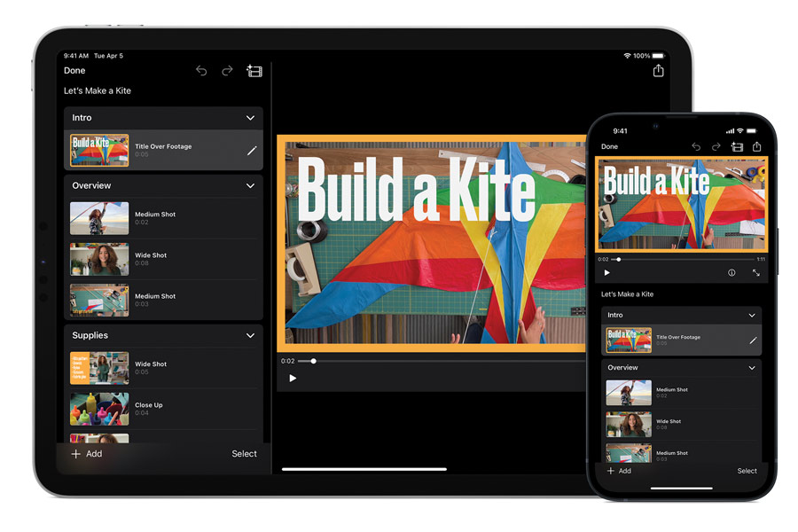Tap the pencil edit icon on iPhone Title Over Footage

coord(753,340)
